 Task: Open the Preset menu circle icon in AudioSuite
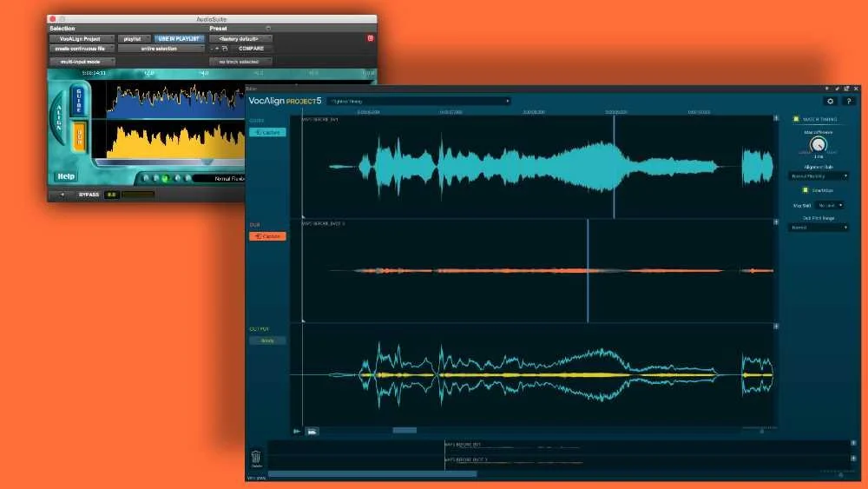pos(268,29)
